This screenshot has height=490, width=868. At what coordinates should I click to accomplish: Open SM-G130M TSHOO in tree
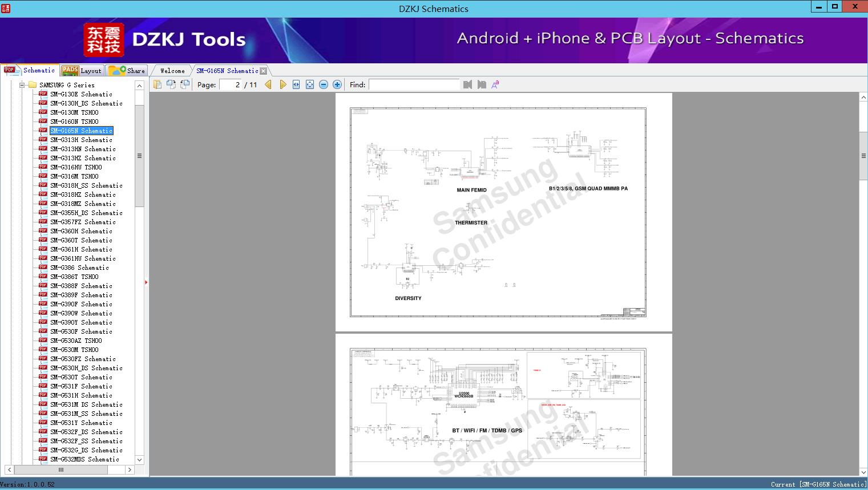pos(74,112)
